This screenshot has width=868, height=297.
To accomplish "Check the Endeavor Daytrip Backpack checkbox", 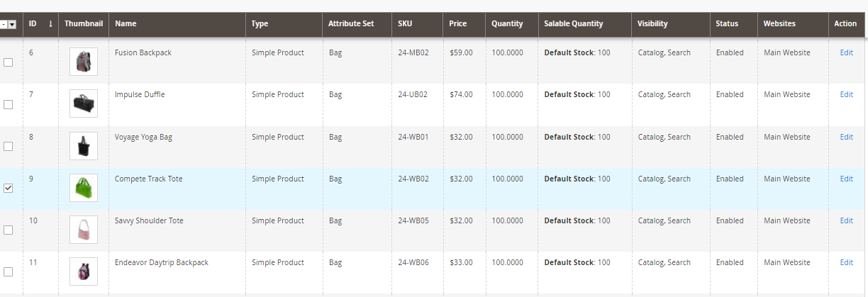I will (9, 271).
